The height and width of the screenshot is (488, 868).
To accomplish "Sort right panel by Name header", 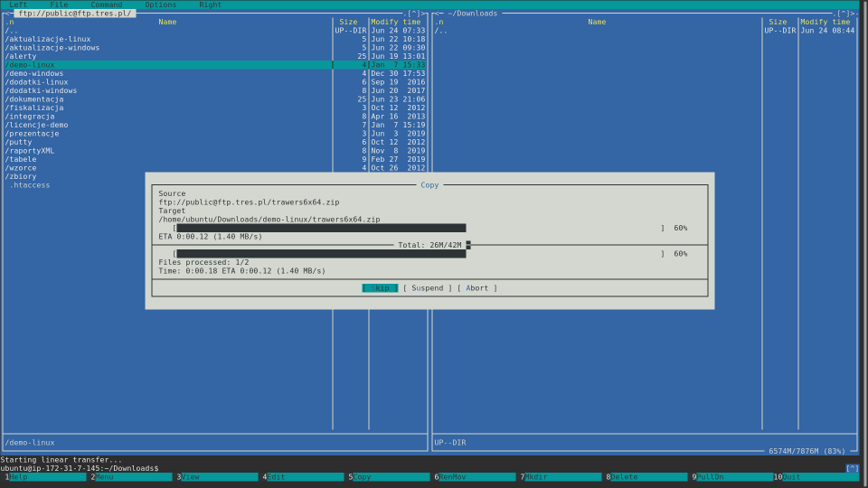I will pos(597,22).
